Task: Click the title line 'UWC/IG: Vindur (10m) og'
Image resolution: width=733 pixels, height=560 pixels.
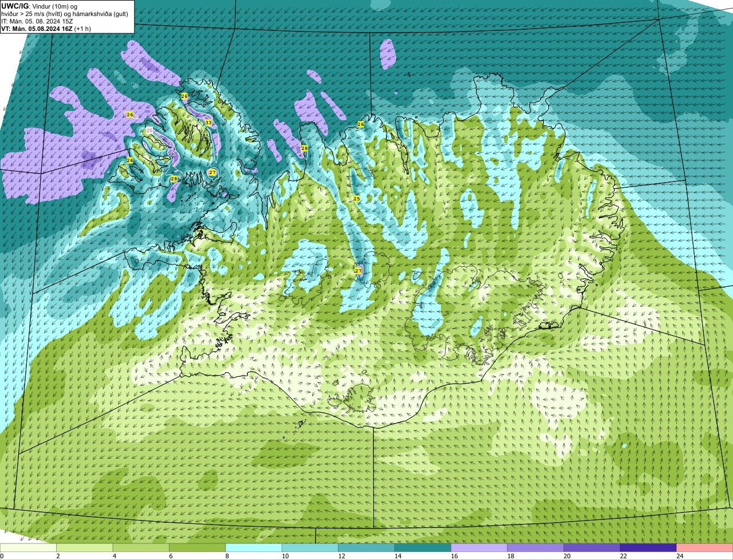Action: point(39,6)
